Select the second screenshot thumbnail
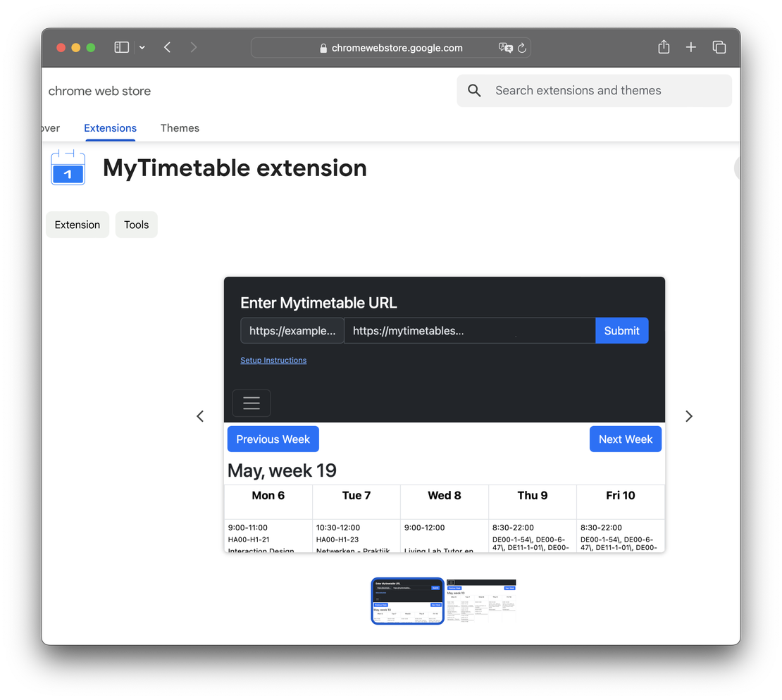 pyautogui.click(x=480, y=601)
